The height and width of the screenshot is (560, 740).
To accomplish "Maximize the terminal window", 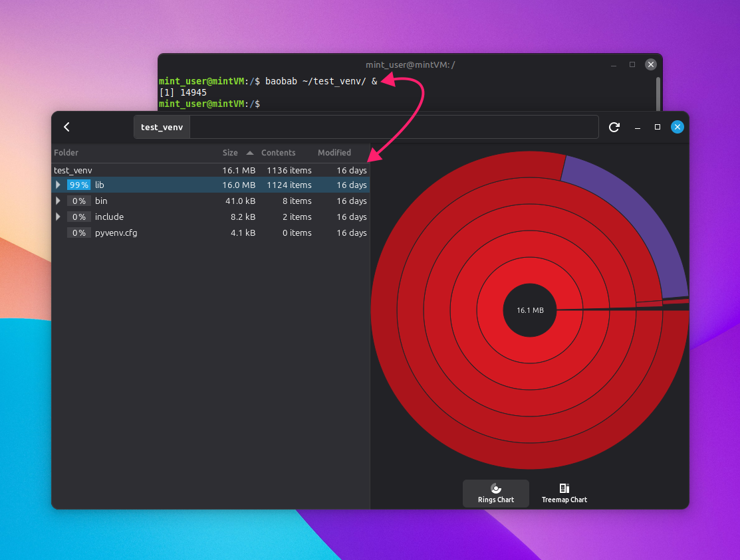I will point(632,64).
